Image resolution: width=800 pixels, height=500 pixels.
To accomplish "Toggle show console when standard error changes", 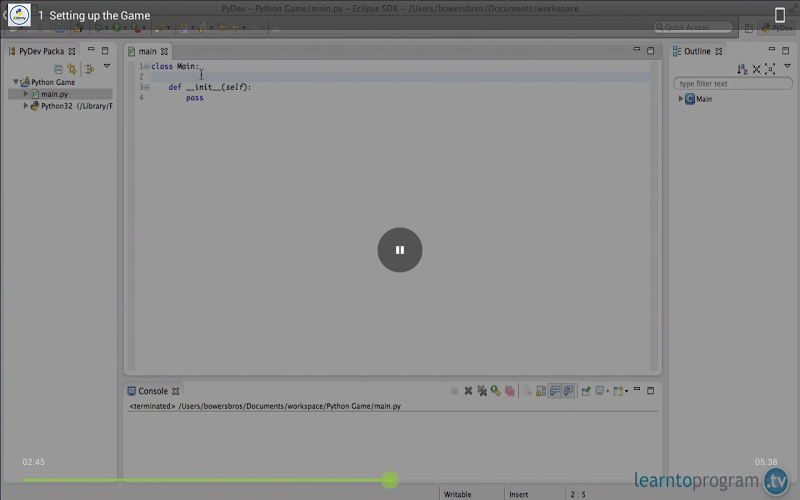I will [568, 391].
